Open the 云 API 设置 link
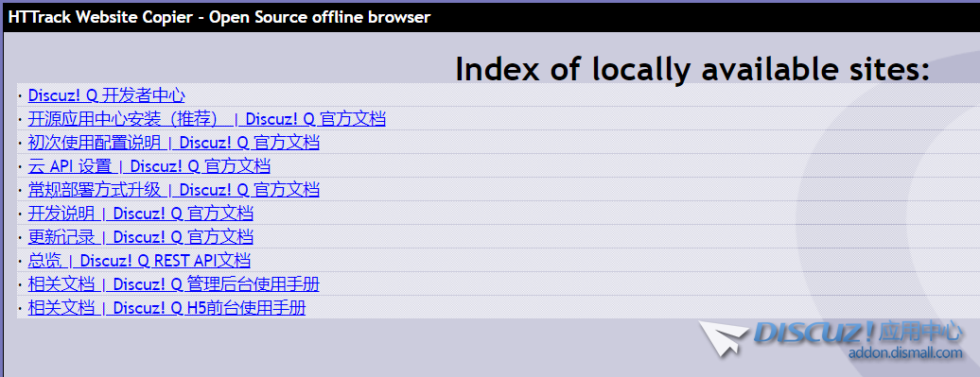Image resolution: width=980 pixels, height=377 pixels. 149,166
